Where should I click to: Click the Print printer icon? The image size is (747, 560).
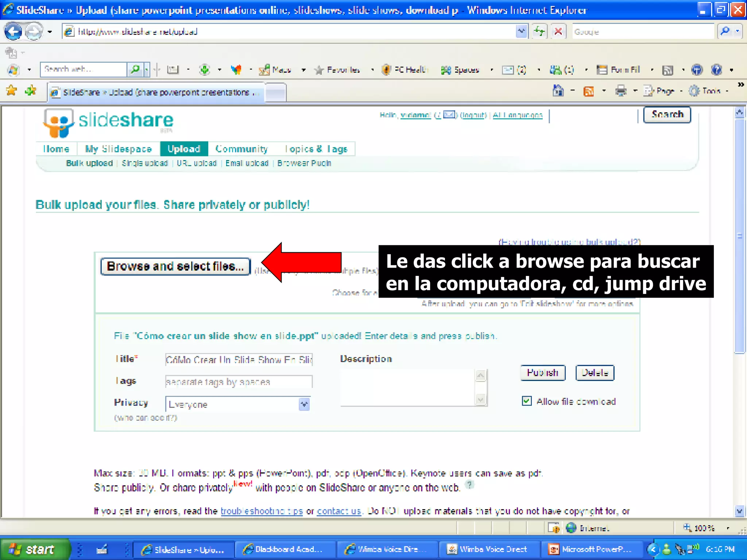click(621, 90)
